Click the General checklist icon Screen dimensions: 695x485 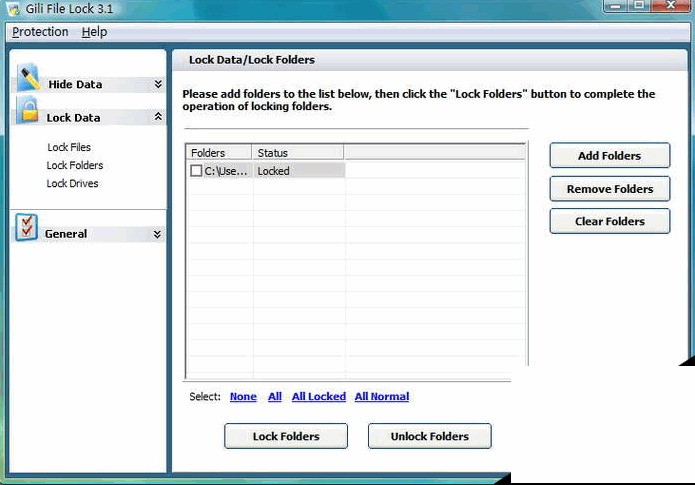(x=26, y=227)
